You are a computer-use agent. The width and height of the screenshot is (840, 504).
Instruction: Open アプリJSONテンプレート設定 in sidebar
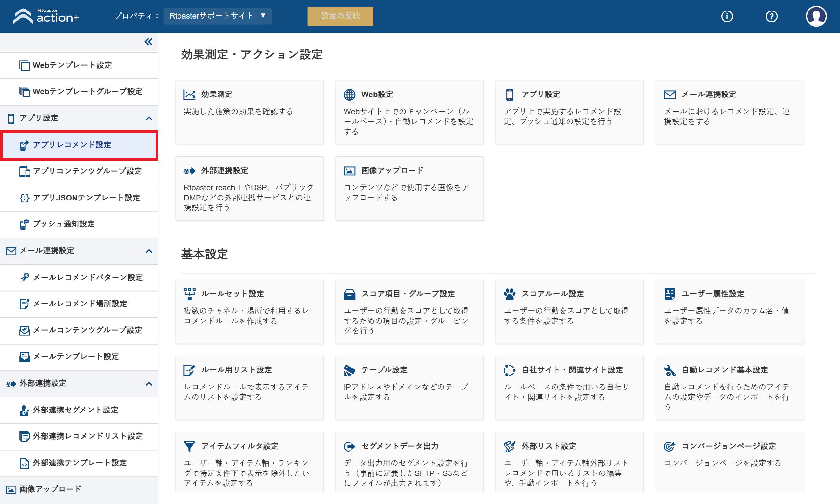[79, 198]
